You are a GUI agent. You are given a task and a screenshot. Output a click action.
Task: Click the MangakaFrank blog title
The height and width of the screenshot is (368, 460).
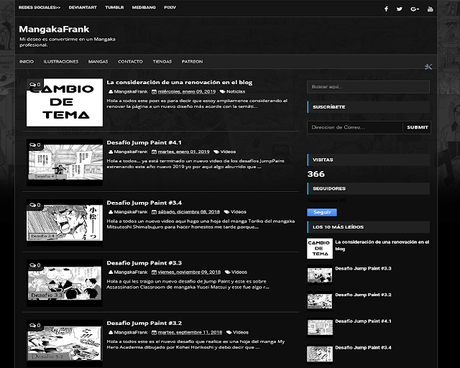pyautogui.click(x=54, y=29)
